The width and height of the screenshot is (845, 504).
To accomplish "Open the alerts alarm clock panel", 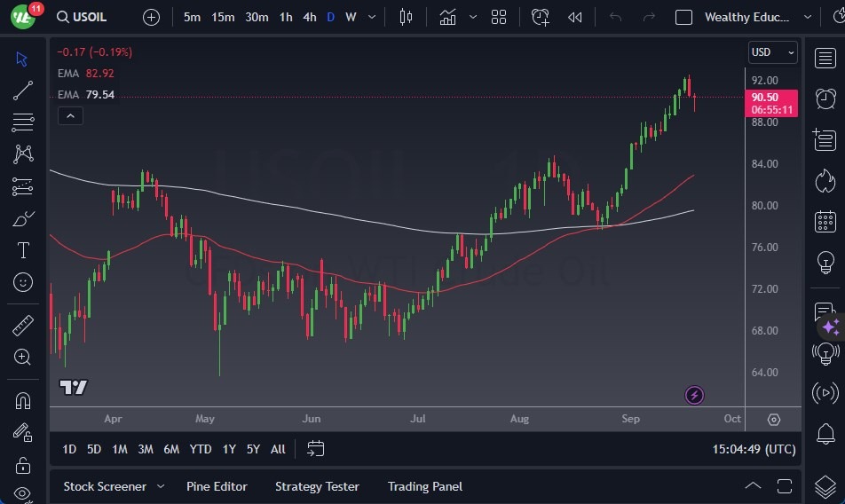I will 825,98.
